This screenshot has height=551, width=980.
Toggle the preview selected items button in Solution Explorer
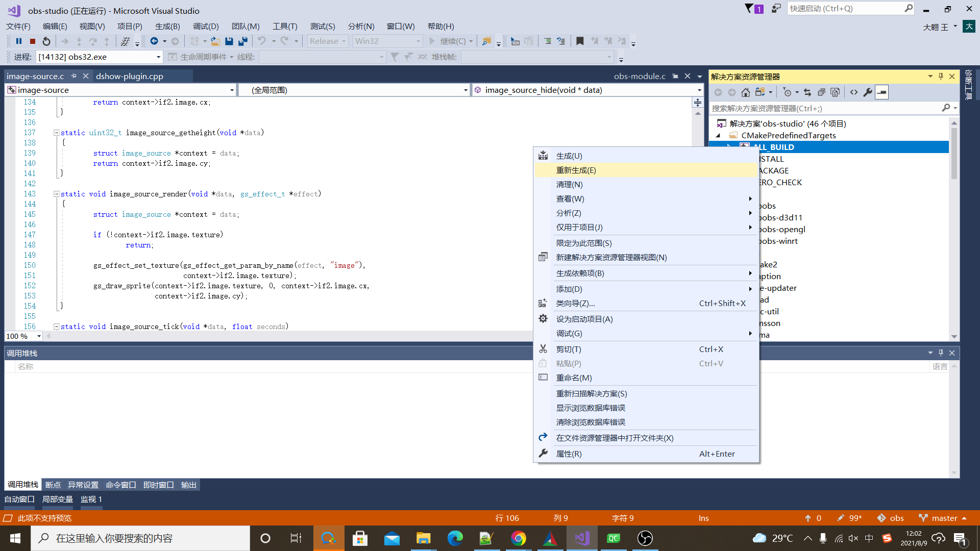coord(881,92)
